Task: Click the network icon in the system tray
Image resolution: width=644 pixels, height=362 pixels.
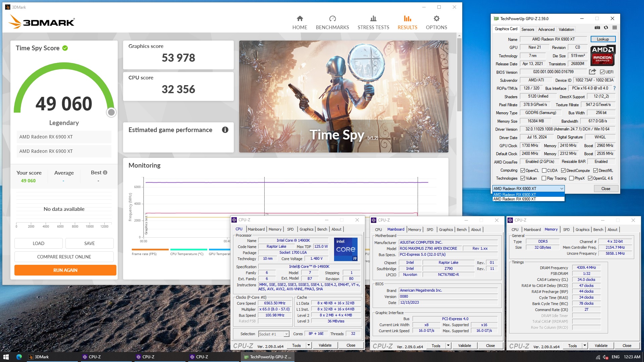Action: [x=598, y=357]
